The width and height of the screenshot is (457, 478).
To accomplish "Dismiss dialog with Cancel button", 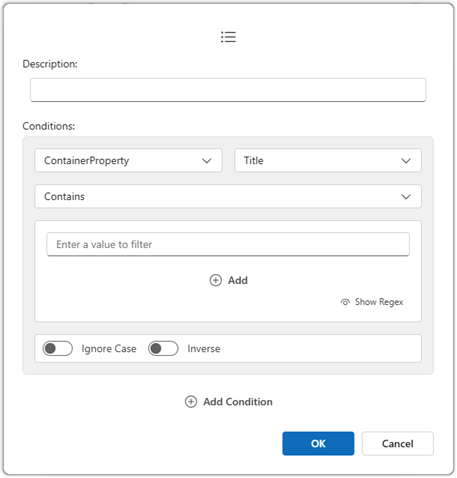I will (x=398, y=444).
